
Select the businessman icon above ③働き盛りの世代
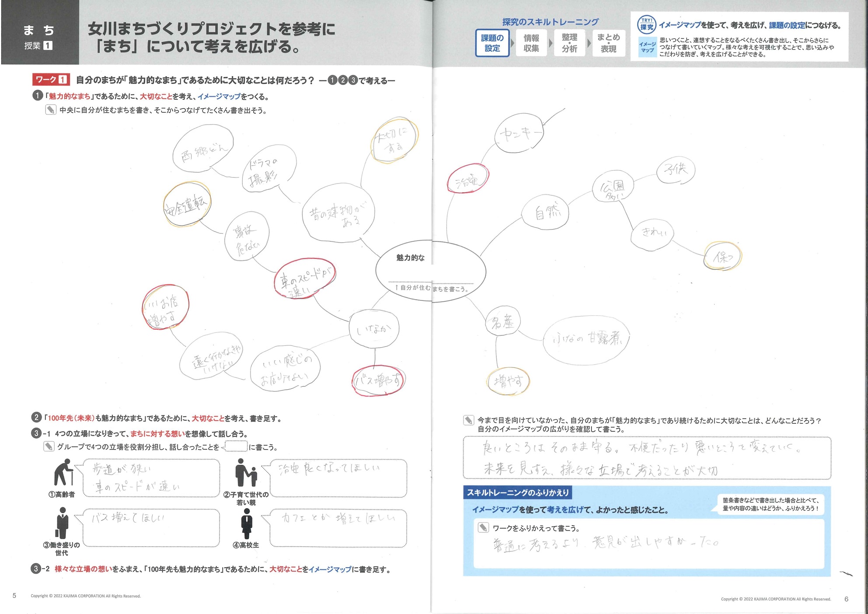point(62,523)
